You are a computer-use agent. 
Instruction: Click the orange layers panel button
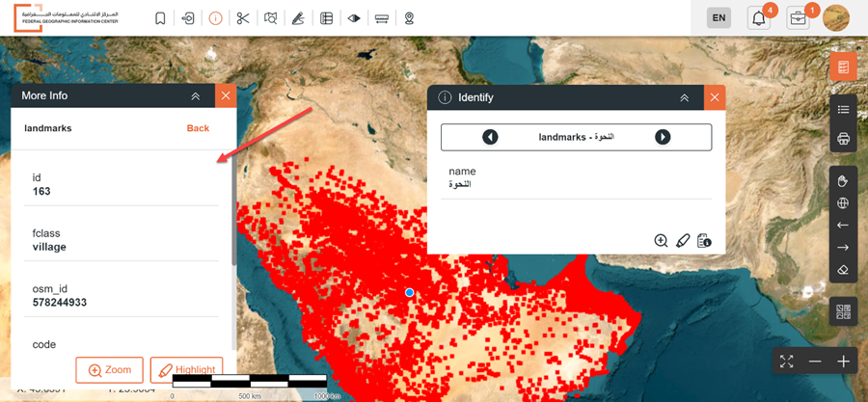843,67
